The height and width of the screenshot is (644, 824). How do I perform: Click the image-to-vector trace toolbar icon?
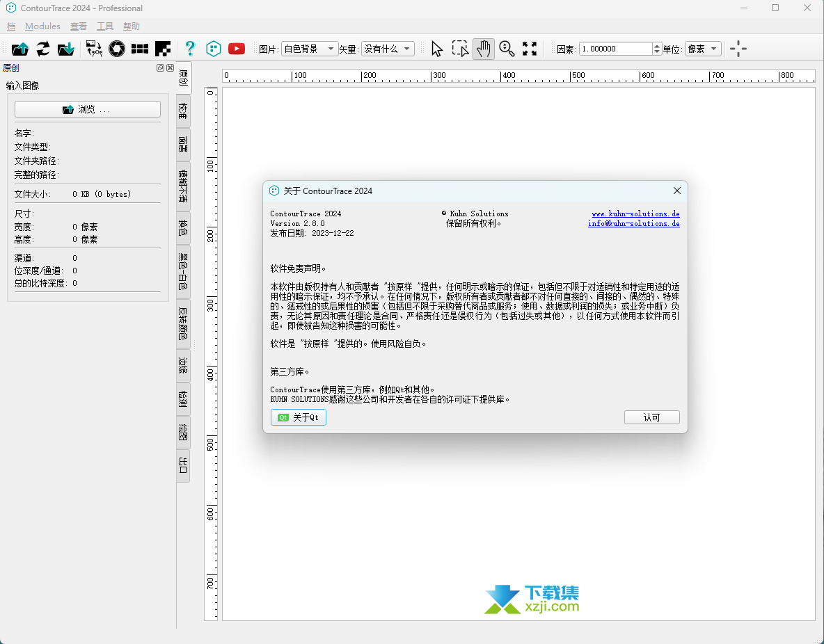tap(94, 49)
